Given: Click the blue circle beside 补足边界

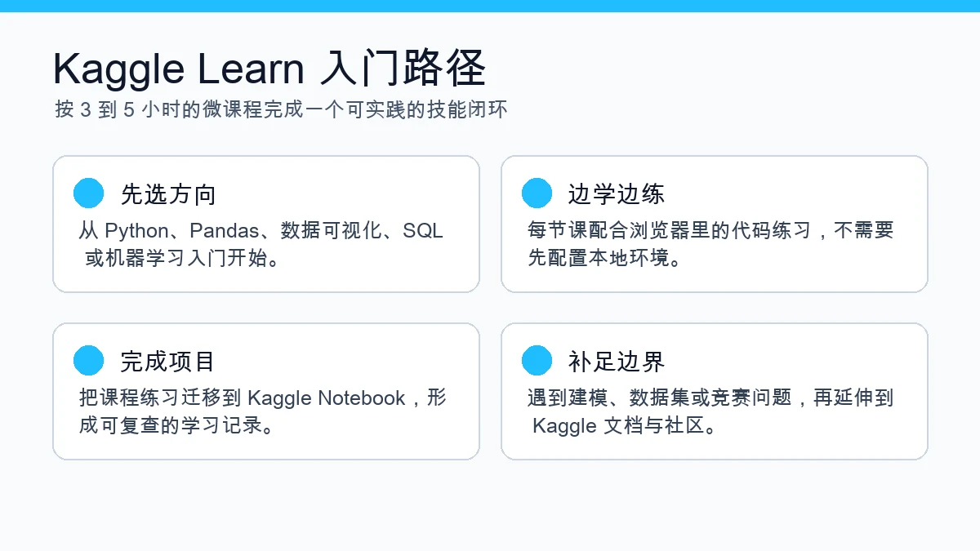Looking at the screenshot, I should 537,361.
